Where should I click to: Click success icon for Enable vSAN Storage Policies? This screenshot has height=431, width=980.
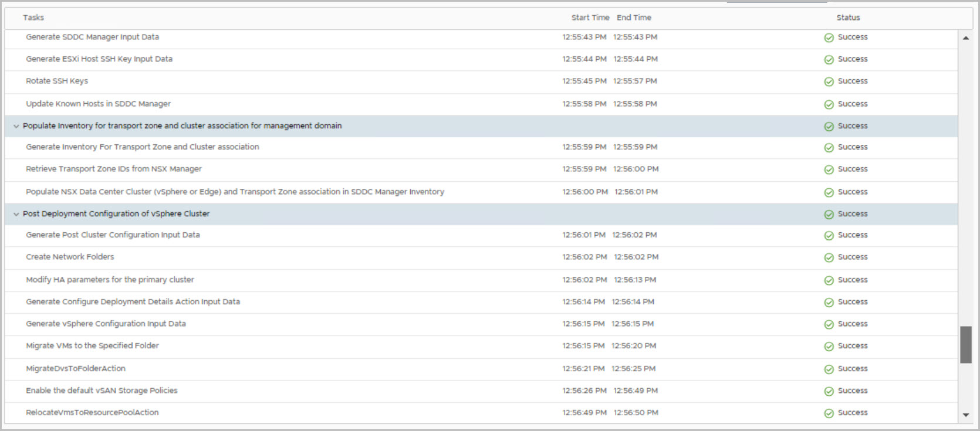tap(829, 391)
